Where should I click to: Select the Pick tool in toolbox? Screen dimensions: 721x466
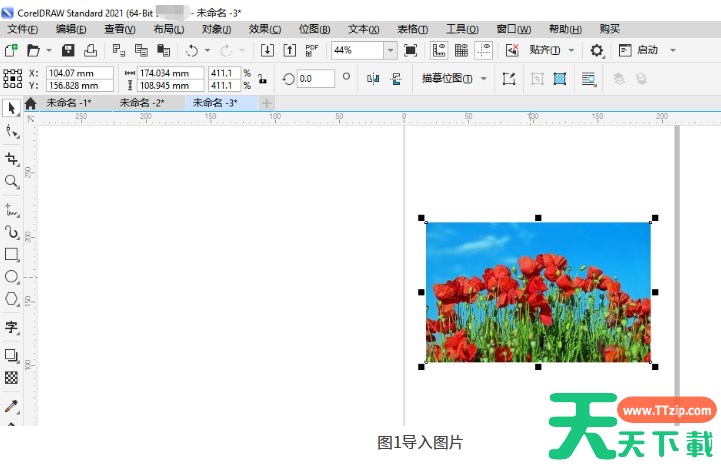click(x=12, y=108)
